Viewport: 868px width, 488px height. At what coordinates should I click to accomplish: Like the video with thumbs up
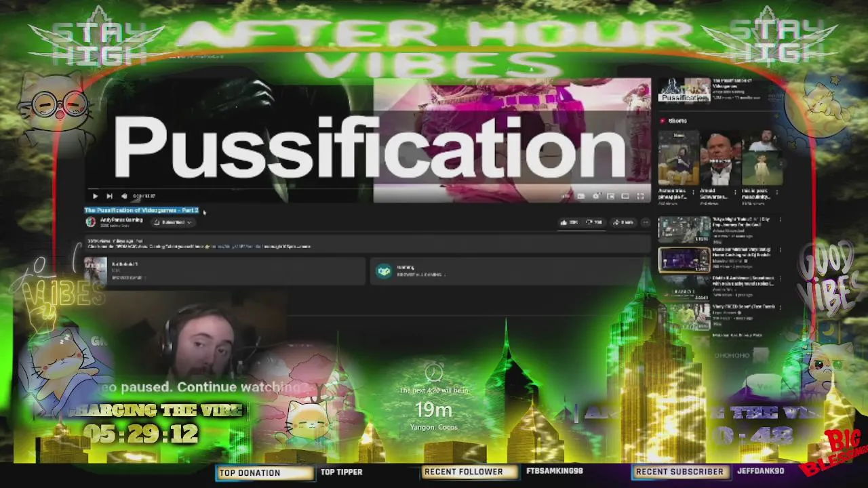click(568, 222)
